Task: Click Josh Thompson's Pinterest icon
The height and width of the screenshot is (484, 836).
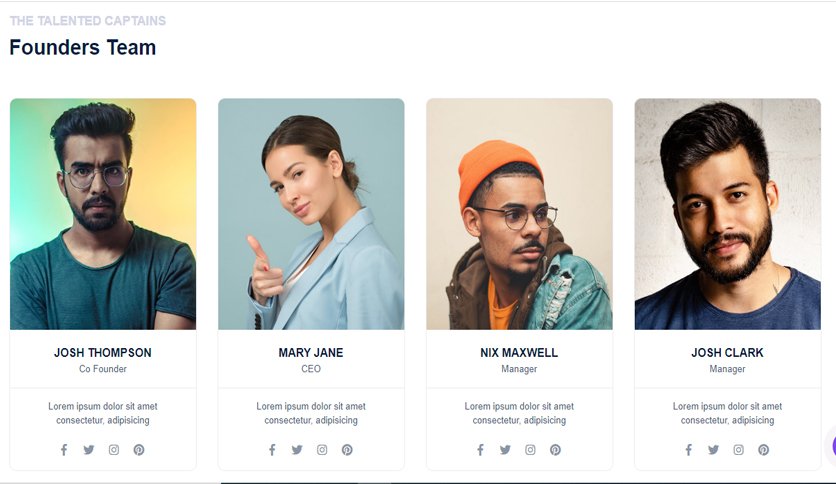Action: tap(139, 450)
